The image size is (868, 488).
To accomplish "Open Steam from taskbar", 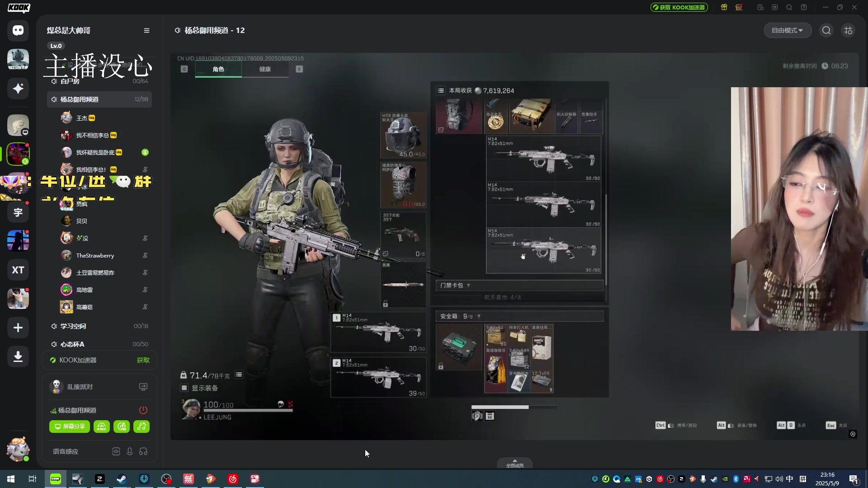I will coord(122,479).
